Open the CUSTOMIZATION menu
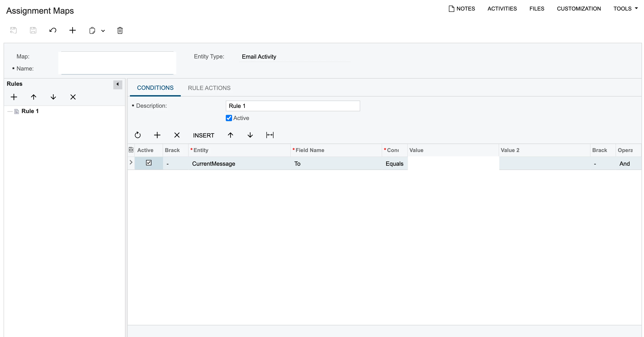Screen dimensions: 644x337 point(579,9)
